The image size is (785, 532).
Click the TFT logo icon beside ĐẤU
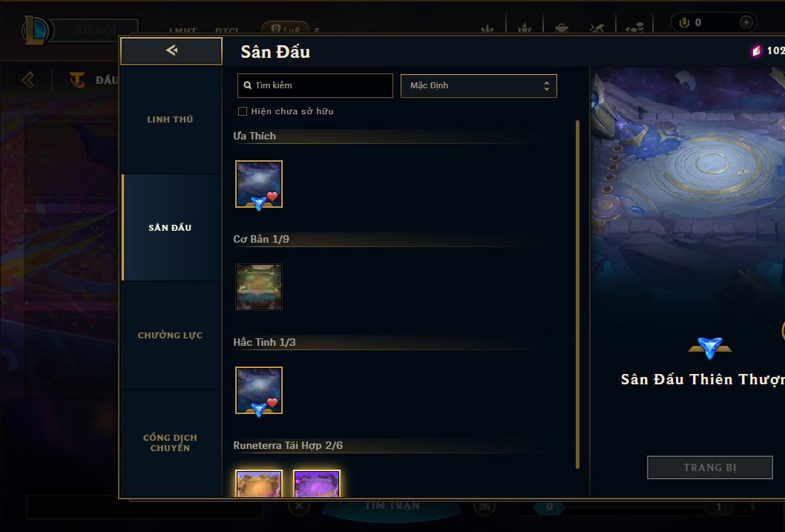coord(77,79)
